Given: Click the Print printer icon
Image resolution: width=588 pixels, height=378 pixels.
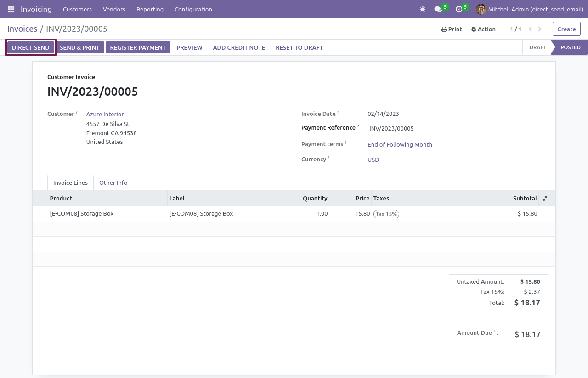Looking at the screenshot, I should click(444, 29).
